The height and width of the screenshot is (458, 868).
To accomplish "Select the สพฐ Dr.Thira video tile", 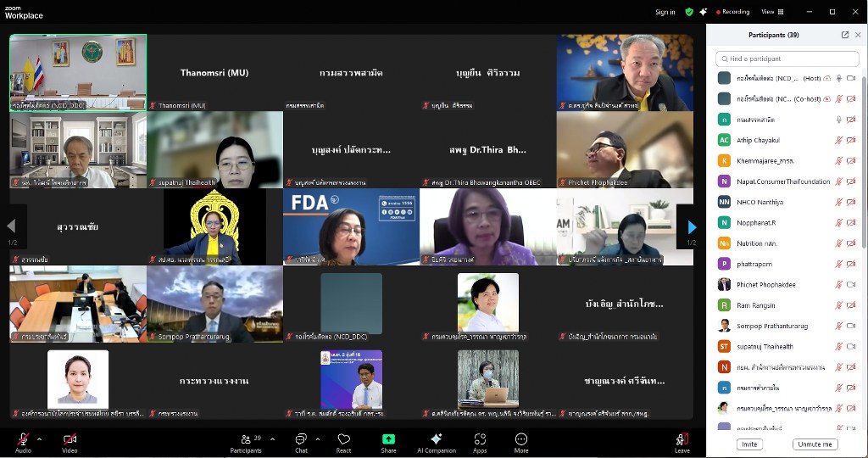I will (488, 149).
